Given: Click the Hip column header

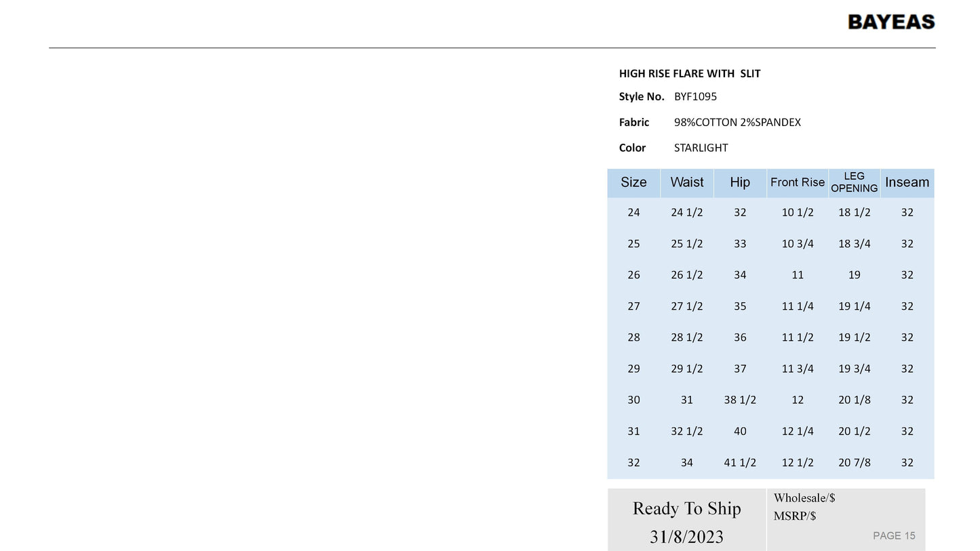Looking at the screenshot, I should pyautogui.click(x=740, y=182).
